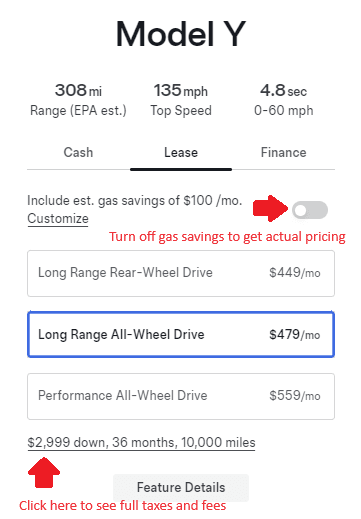361x519 pixels.
Task: Select Long Range Rear-Wheel Drive option
Action: click(181, 273)
